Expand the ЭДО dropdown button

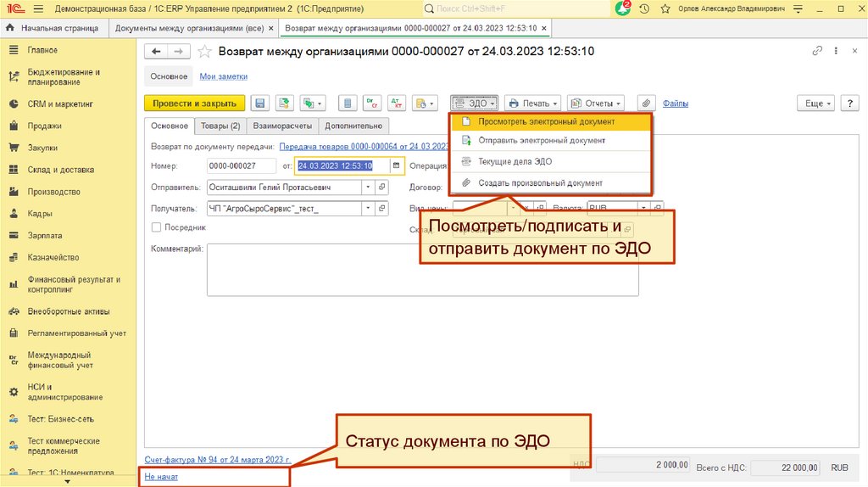click(475, 103)
